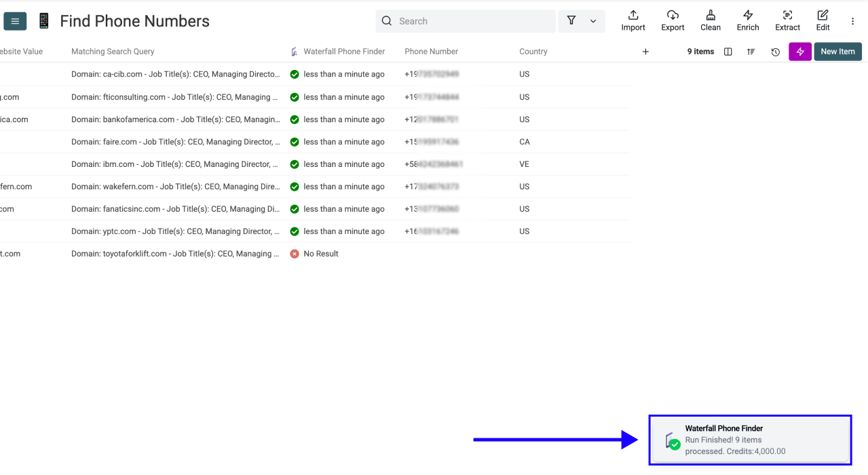Click the Export icon
This screenshot has width=868, height=475.
click(x=673, y=16)
